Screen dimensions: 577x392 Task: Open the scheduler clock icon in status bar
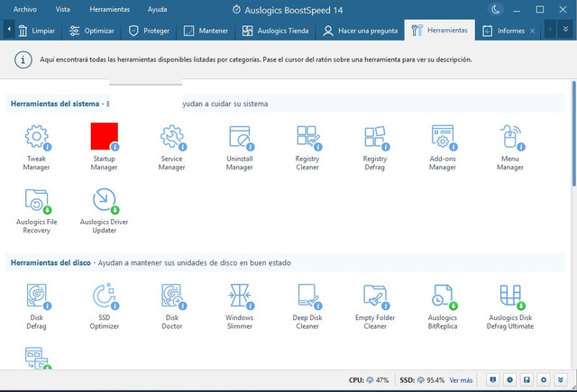509,380
